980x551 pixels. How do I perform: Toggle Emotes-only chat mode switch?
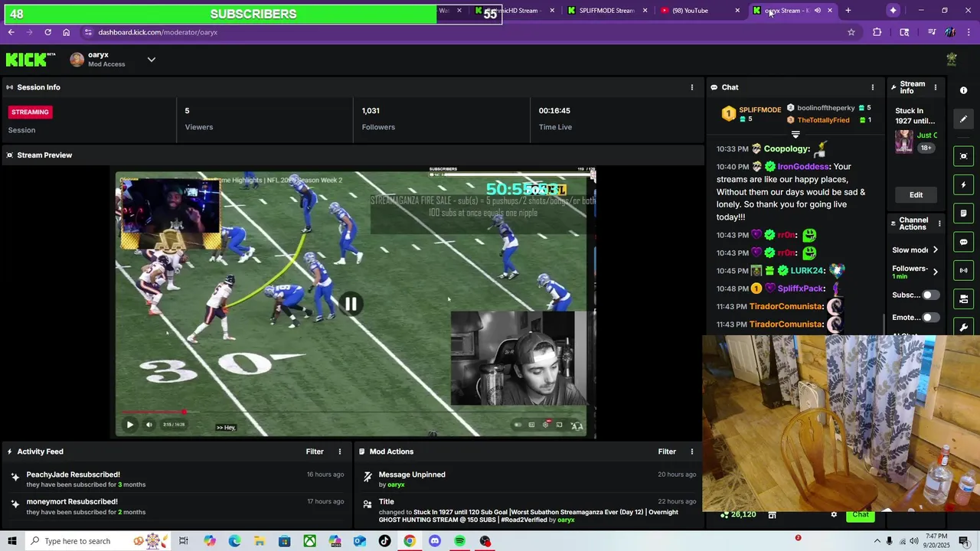pos(929,317)
